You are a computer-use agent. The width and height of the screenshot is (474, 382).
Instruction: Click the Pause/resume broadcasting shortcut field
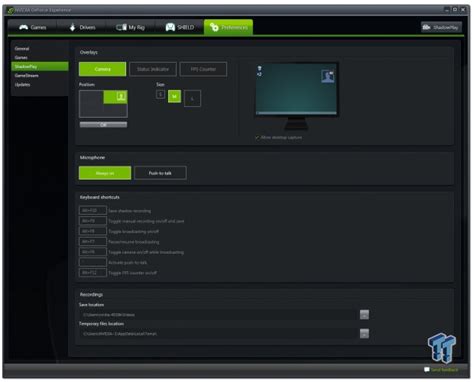click(x=93, y=242)
